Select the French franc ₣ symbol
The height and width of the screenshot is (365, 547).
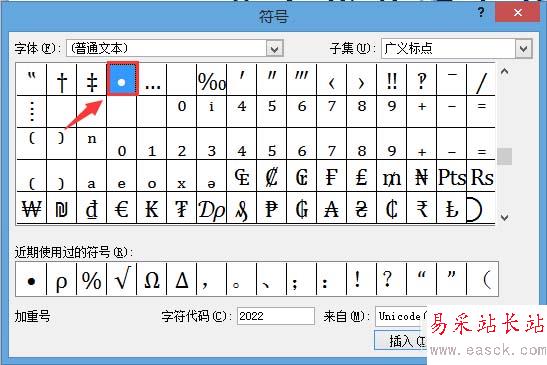click(x=332, y=176)
